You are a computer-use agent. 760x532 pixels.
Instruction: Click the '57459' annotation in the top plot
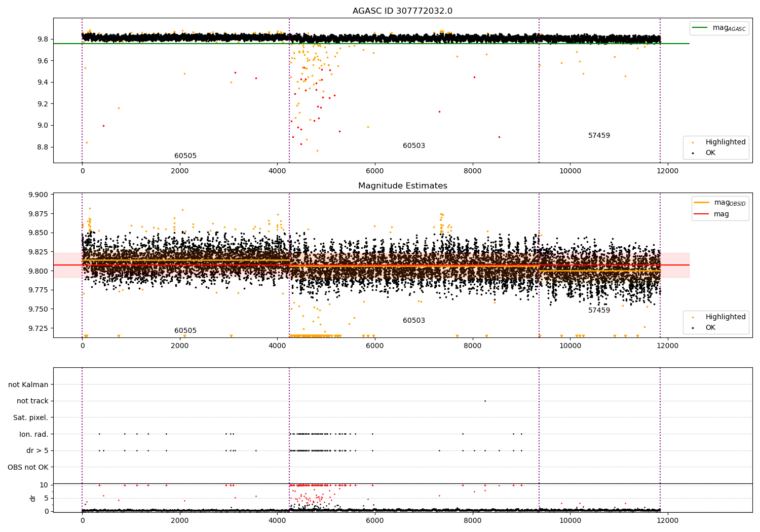click(x=599, y=136)
